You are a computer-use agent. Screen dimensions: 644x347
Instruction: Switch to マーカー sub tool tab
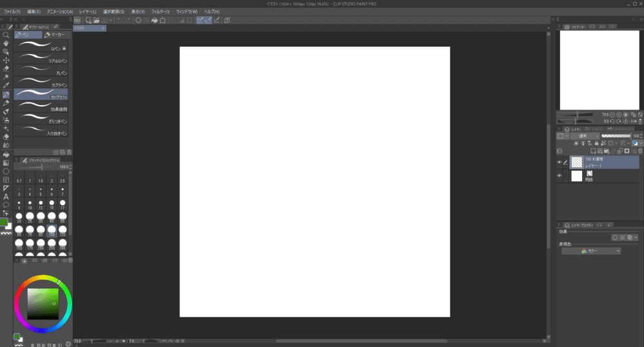pyautogui.click(x=57, y=35)
